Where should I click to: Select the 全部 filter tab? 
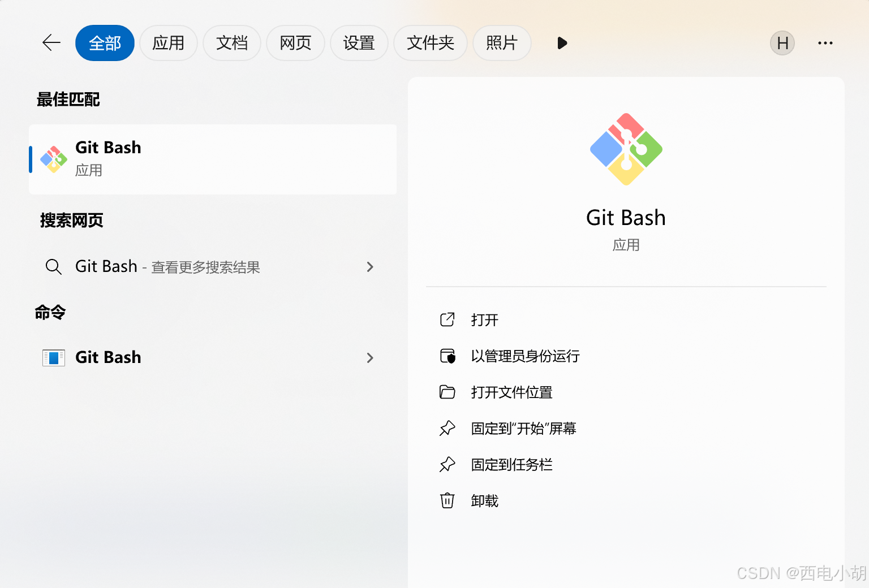point(105,43)
